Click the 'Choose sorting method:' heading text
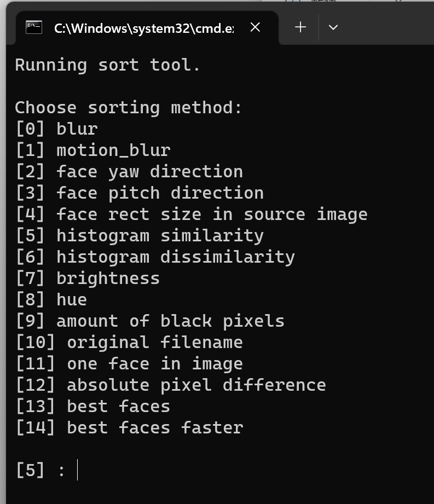Viewport: 434px width, 504px height. (x=128, y=107)
